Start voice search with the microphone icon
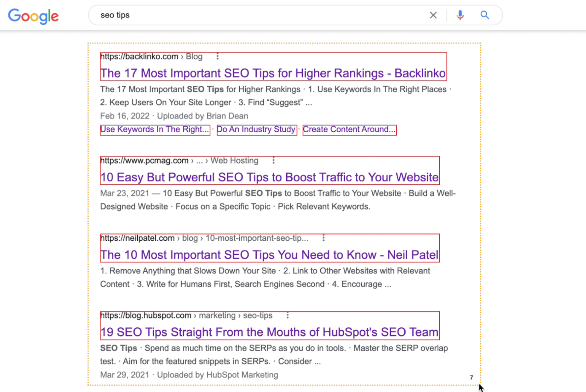586x392 pixels. 460,15
